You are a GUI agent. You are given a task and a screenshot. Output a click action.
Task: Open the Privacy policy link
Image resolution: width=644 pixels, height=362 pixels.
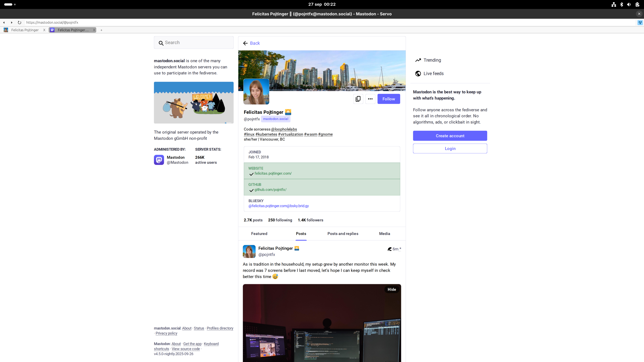pos(166,333)
